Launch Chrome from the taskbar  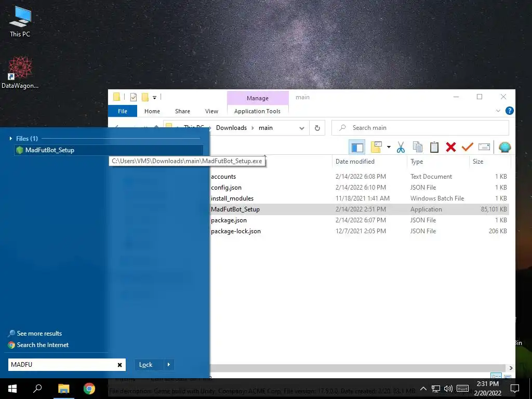[x=89, y=389]
